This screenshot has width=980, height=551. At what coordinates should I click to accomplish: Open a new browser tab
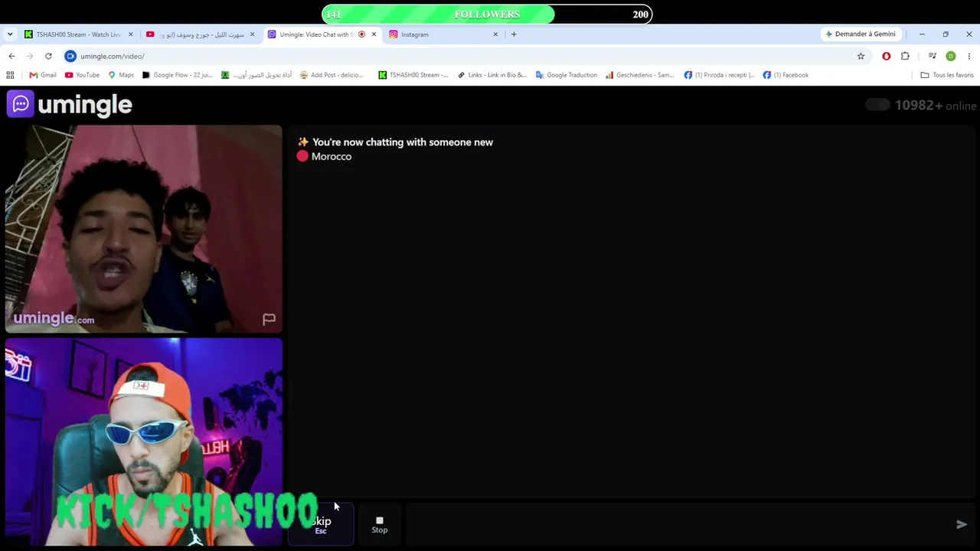514,34
